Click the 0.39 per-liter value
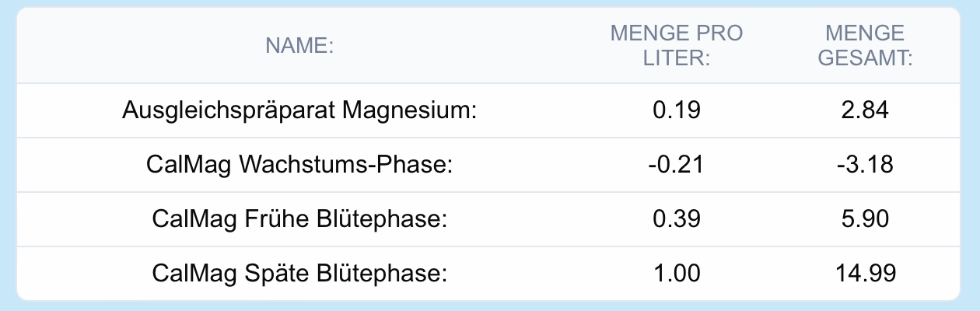 [677, 220]
